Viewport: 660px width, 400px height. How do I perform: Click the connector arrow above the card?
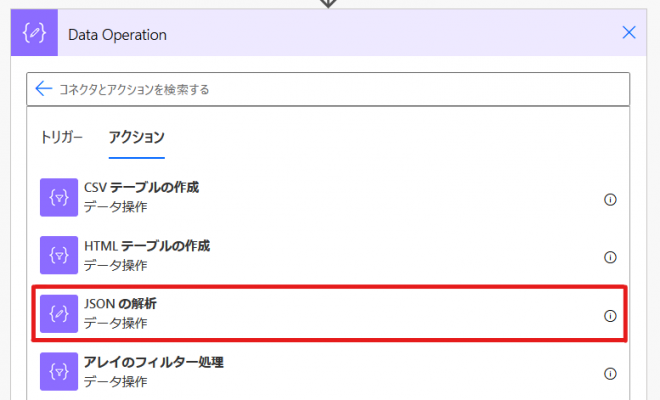pos(328,3)
